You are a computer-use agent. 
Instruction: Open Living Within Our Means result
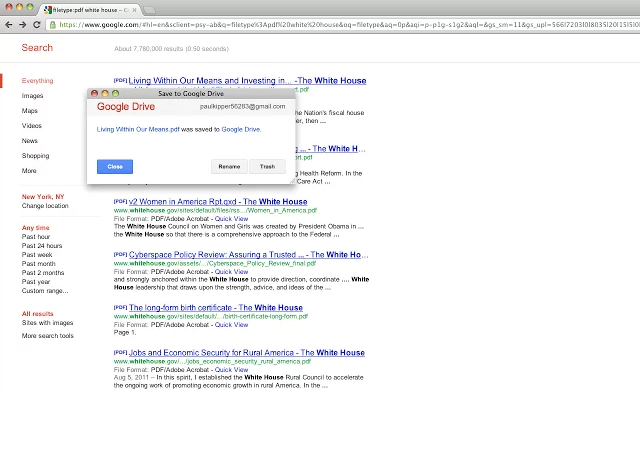tap(247, 81)
